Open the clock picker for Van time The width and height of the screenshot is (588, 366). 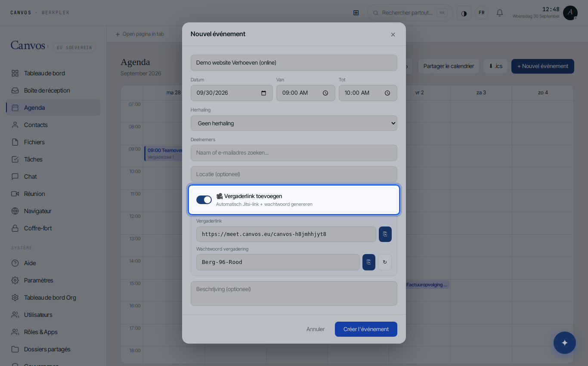[x=325, y=93]
